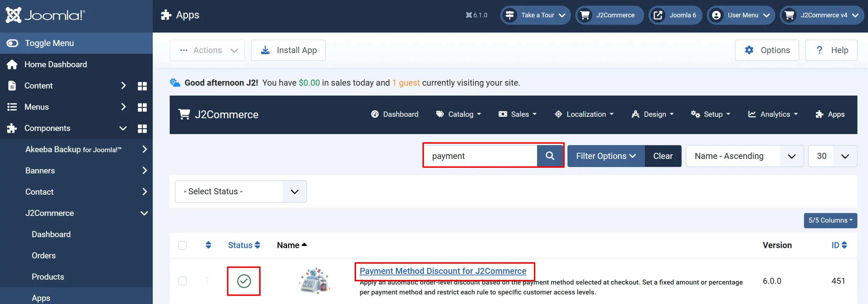Open the 30 items-per-page dropdown
The image size is (868, 304).
pos(833,156)
